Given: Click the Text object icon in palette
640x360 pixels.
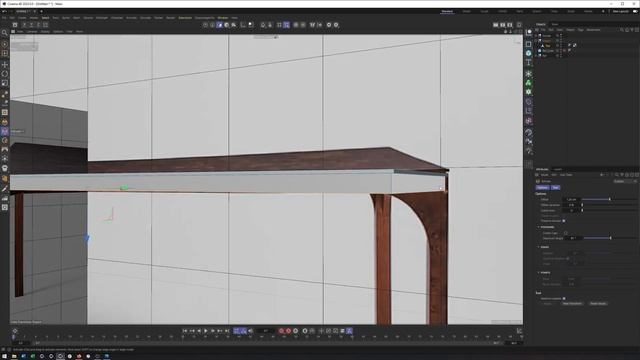Looking at the screenshot, I should pyautogui.click(x=529, y=62).
